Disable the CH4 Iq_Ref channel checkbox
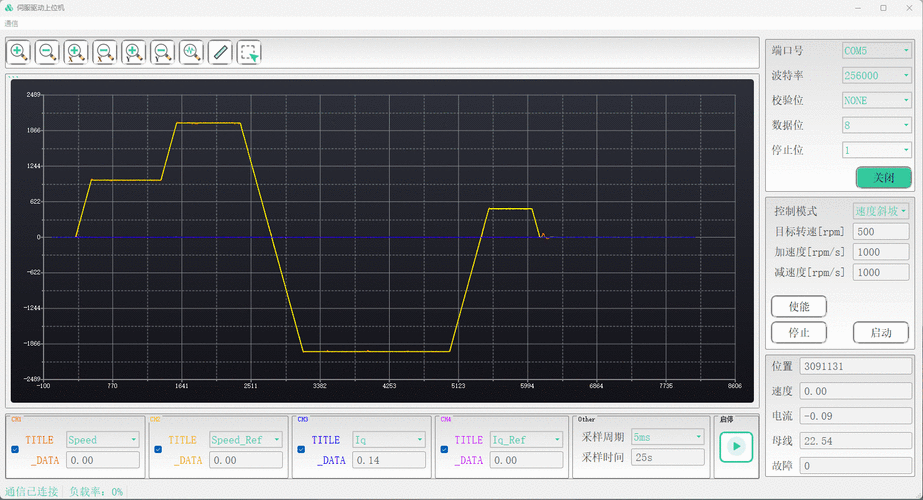Screen dimensions: 923x500 pyautogui.click(x=445, y=450)
